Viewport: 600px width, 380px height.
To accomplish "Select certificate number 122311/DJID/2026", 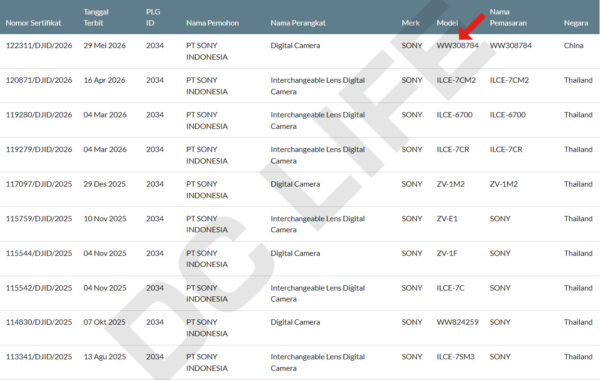I will [x=39, y=46].
